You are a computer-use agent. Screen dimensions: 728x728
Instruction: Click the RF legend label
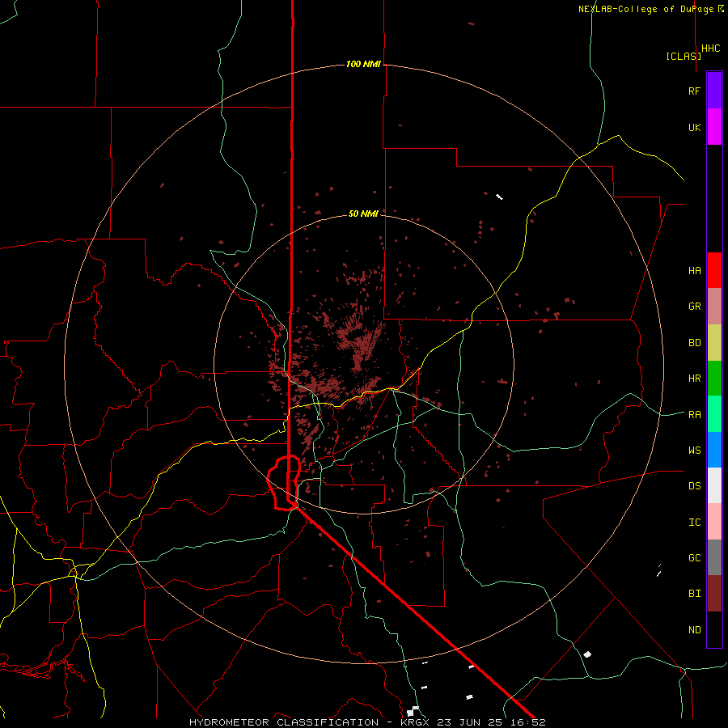[694, 91]
